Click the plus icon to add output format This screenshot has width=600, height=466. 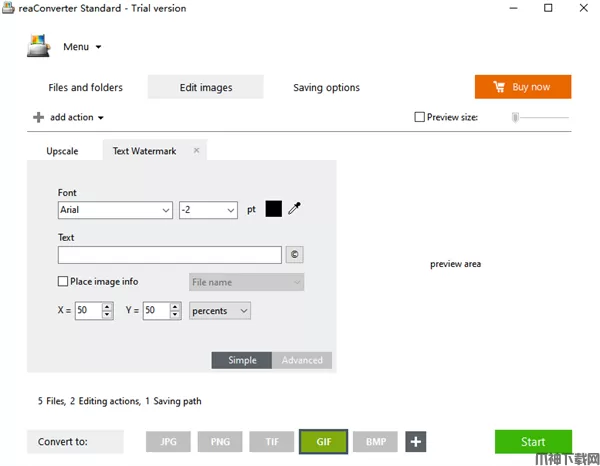[416, 441]
